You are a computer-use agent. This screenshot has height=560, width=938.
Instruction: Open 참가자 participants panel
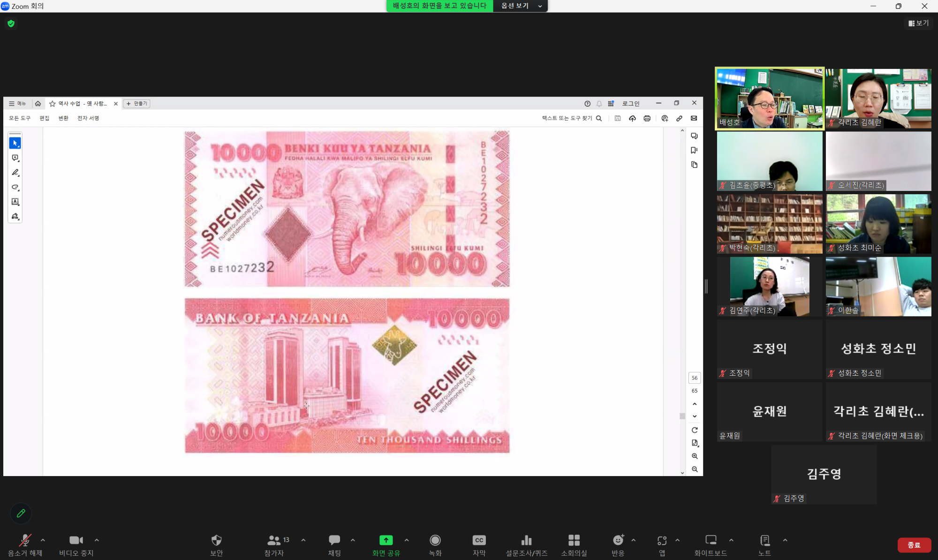click(278, 545)
